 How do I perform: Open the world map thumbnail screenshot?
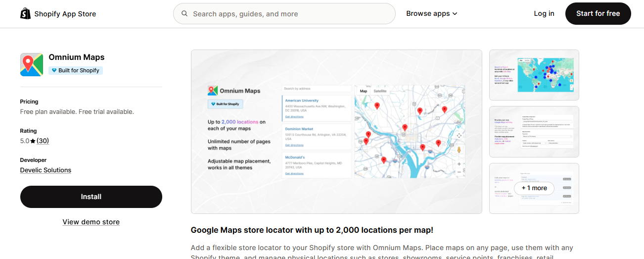(534, 75)
